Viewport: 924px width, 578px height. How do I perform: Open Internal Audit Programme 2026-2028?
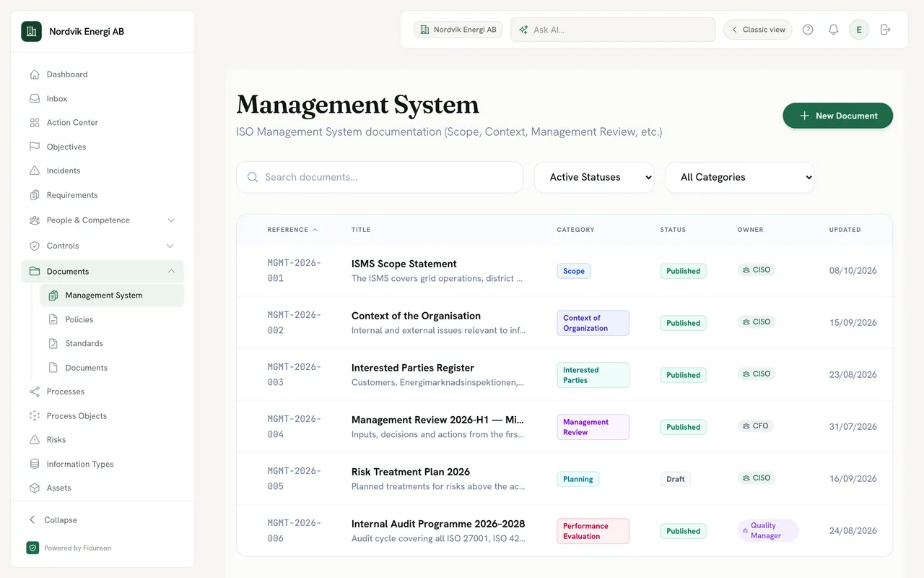pos(438,524)
